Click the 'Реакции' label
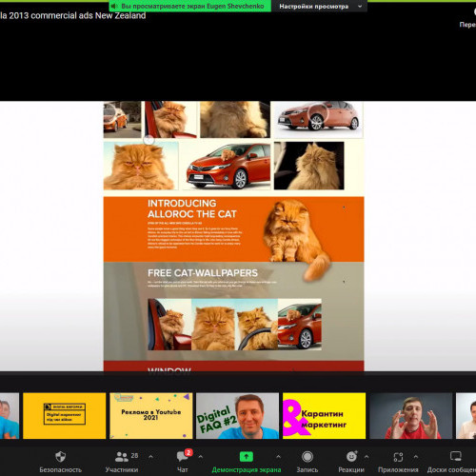Viewport: 476px width, 476px height. tap(351, 469)
